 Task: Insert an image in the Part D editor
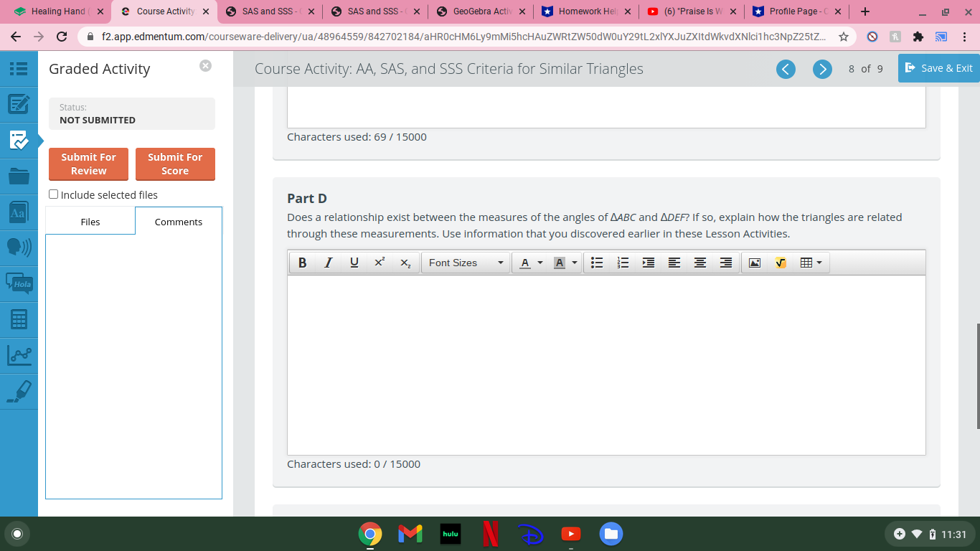click(x=754, y=263)
